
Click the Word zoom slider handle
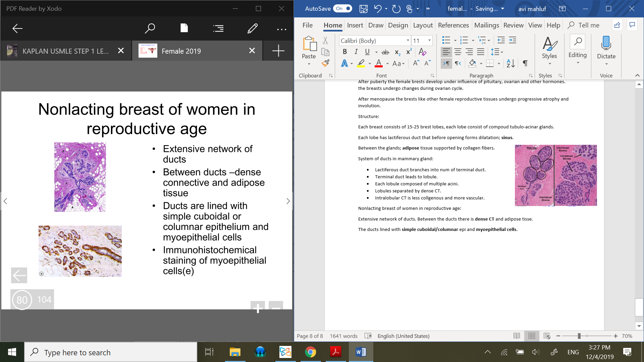tap(579, 336)
